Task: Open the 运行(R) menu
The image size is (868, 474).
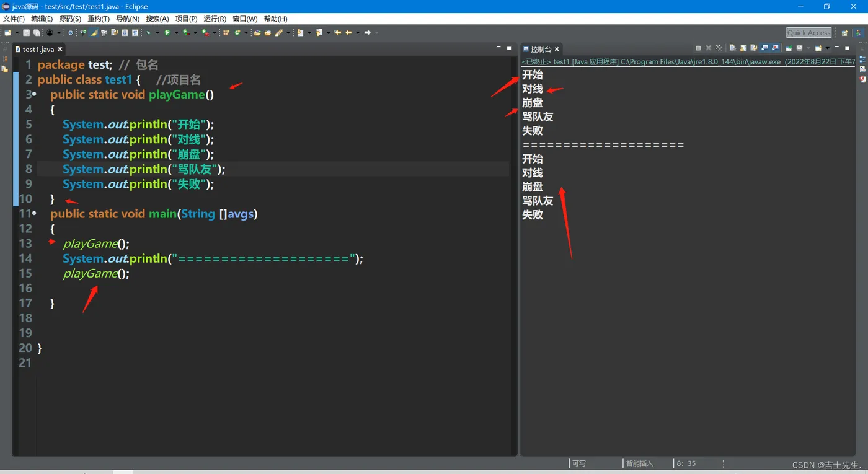Action: pos(215,19)
